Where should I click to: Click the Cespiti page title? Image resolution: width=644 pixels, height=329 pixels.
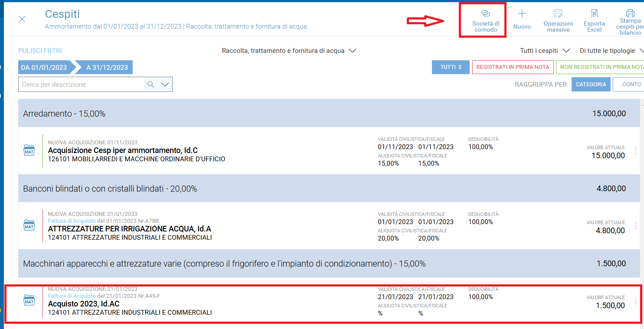pos(62,14)
